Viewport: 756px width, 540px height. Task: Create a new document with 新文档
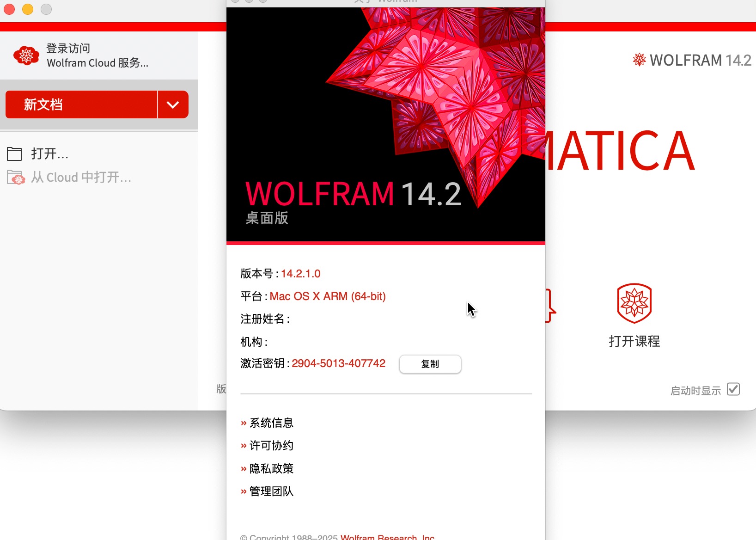click(81, 104)
